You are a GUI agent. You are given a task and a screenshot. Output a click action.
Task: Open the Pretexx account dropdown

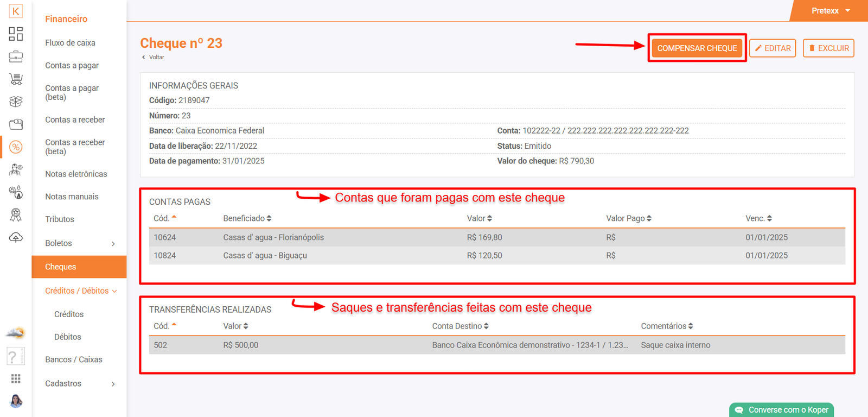(830, 11)
